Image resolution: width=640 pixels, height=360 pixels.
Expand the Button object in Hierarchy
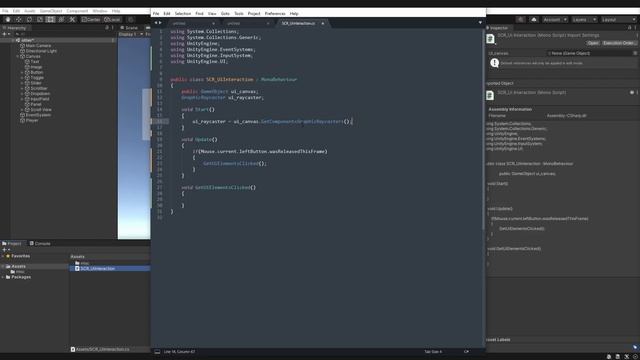(x=22, y=72)
